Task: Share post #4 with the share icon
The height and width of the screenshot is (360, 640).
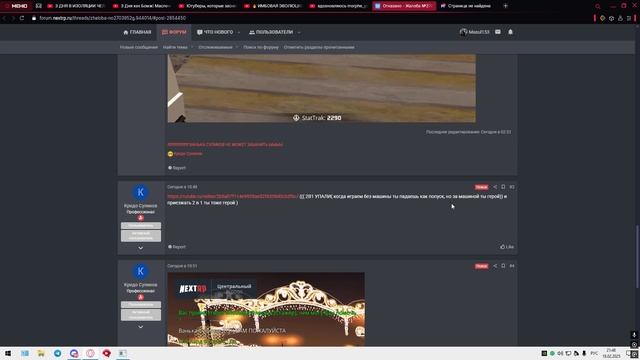Action: tap(495, 266)
